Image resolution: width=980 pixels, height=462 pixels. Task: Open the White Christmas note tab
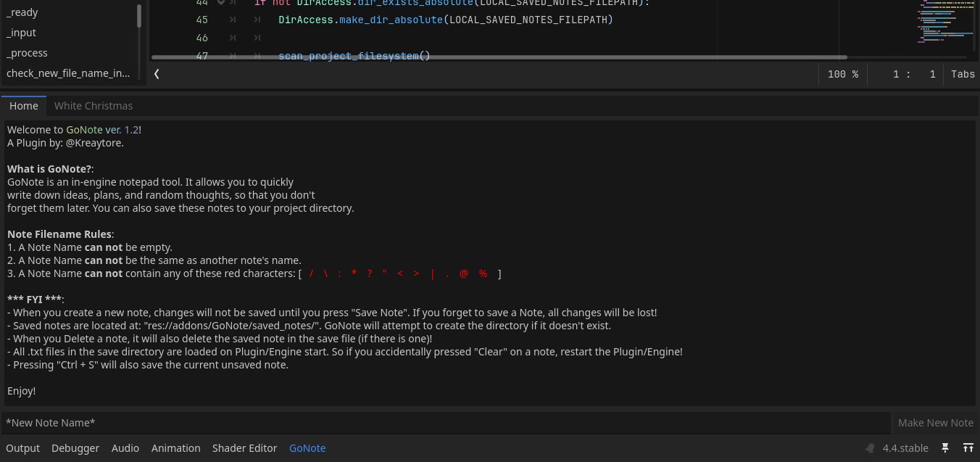coord(94,106)
